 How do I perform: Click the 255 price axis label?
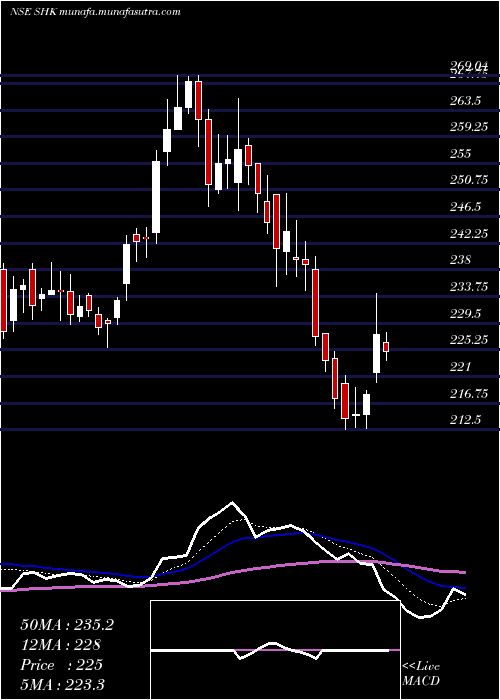tap(461, 154)
